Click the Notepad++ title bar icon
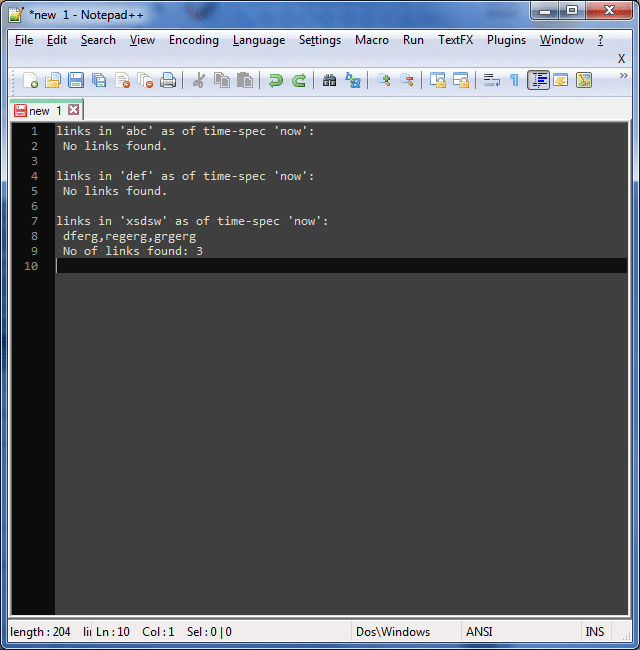This screenshot has height=650, width=640. point(16,15)
